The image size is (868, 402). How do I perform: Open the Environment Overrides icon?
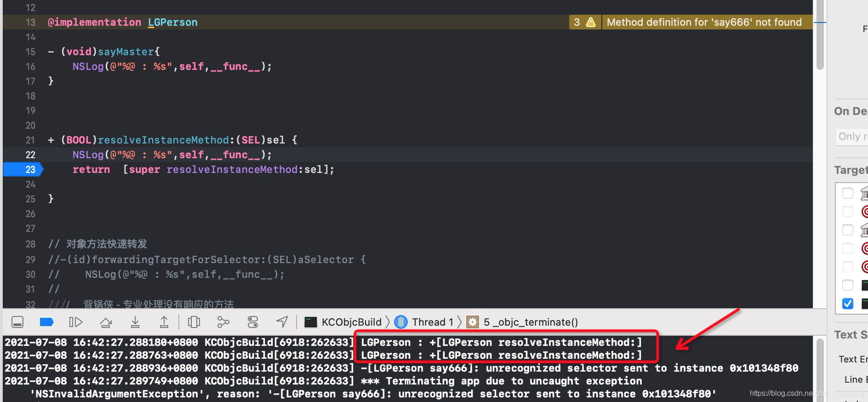[x=253, y=322]
